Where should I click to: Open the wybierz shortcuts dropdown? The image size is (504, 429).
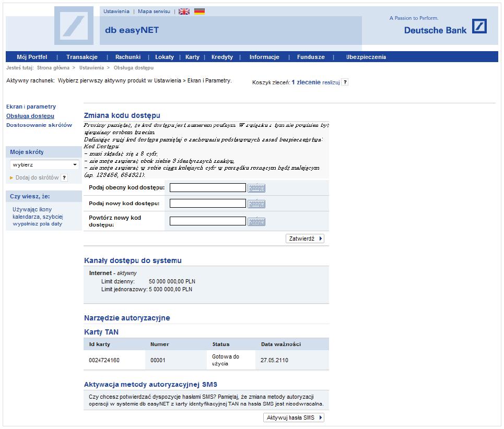(x=44, y=165)
